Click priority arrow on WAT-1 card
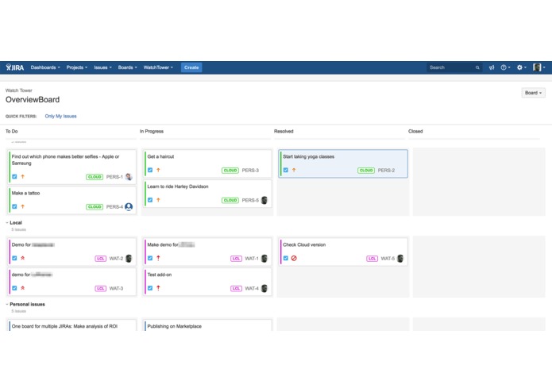This screenshot has width=552, height=392. pyautogui.click(x=158, y=258)
